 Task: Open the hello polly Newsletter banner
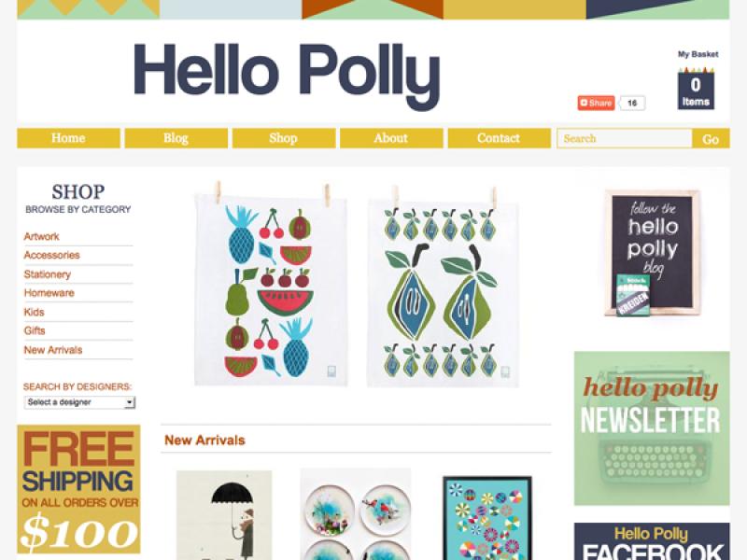coord(652,428)
